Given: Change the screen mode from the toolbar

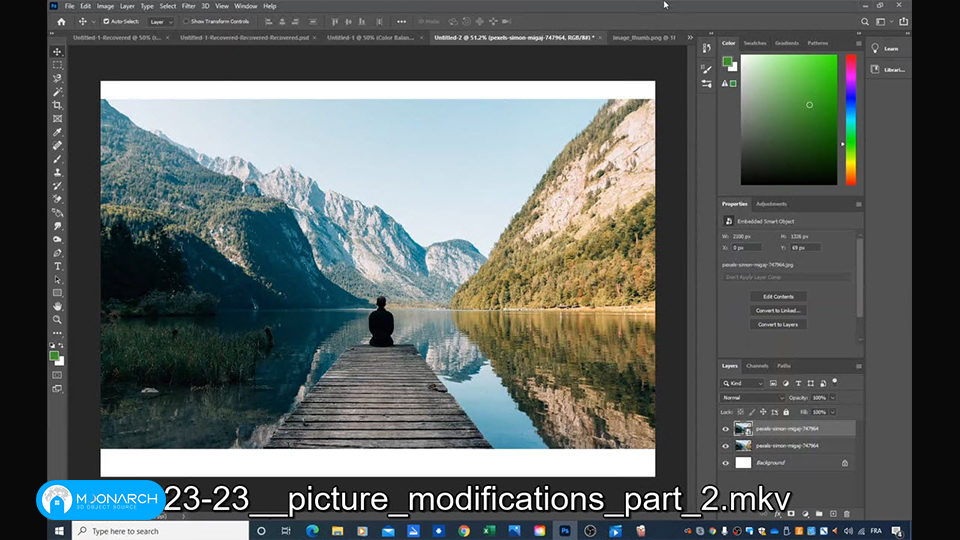Looking at the screenshot, I should [58, 389].
